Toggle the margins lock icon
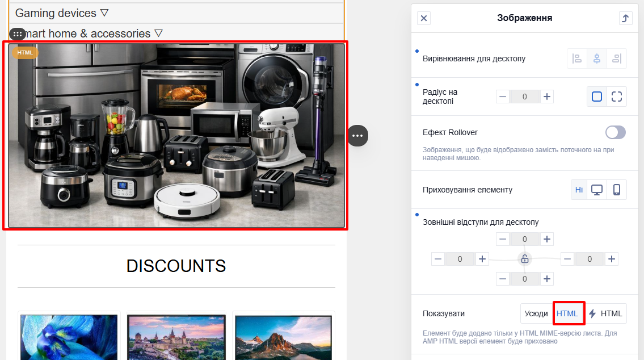The width and height of the screenshot is (644, 360). (x=524, y=259)
